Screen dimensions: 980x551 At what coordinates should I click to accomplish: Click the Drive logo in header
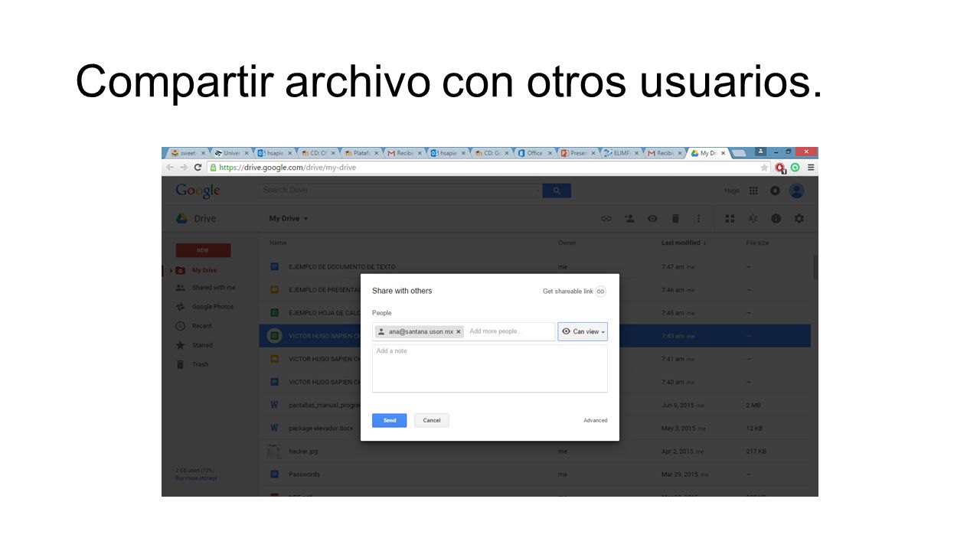tap(196, 218)
